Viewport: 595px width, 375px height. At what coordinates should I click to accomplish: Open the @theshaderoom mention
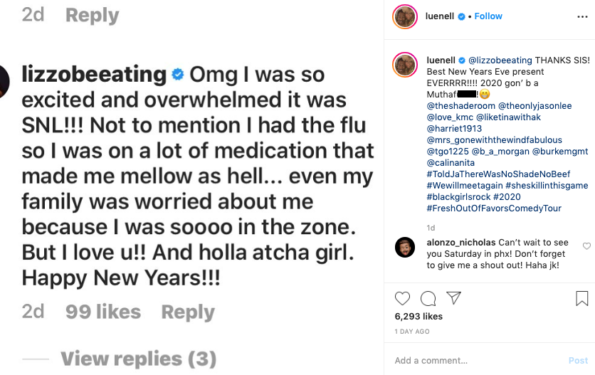tap(461, 106)
